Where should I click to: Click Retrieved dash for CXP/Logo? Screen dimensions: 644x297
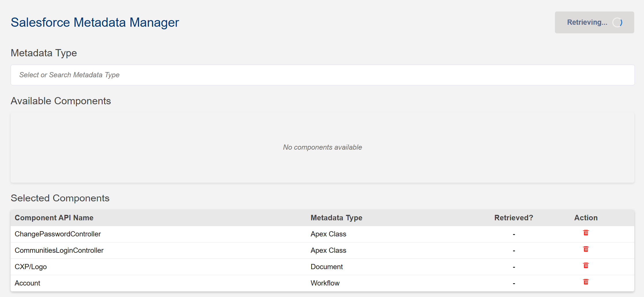[x=514, y=267]
